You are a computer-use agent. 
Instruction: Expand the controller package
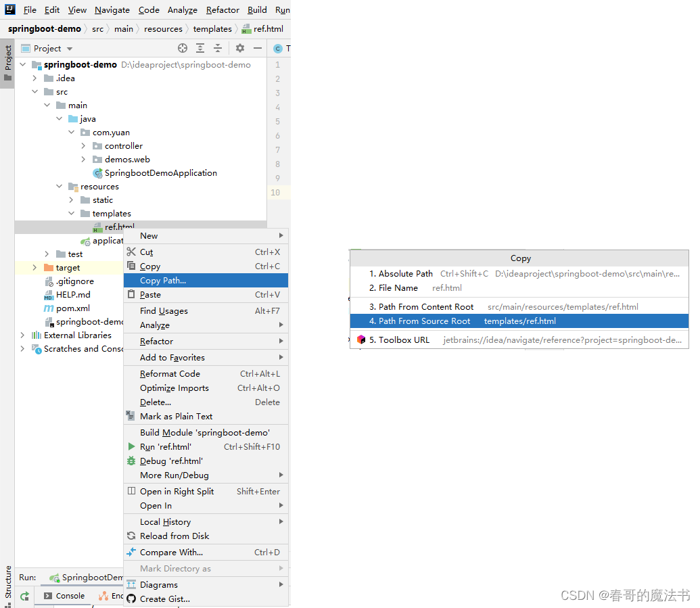83,146
